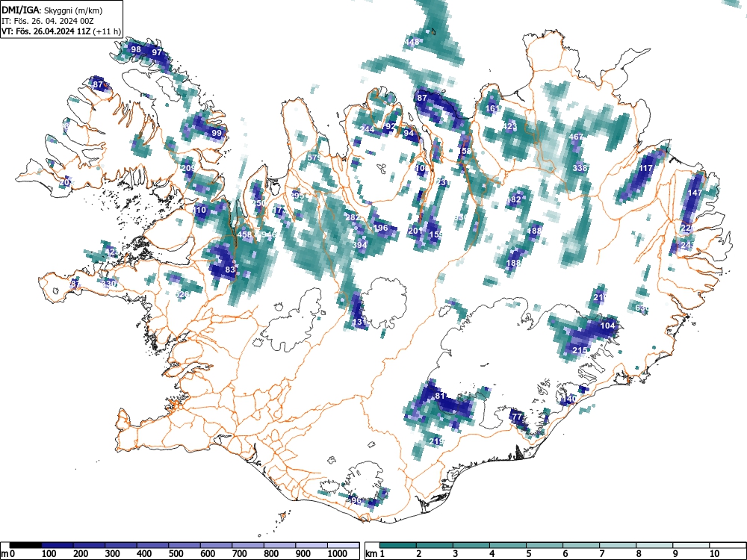
Task: Click the black 0–100 m legend swatch
Action: click(x=25, y=545)
